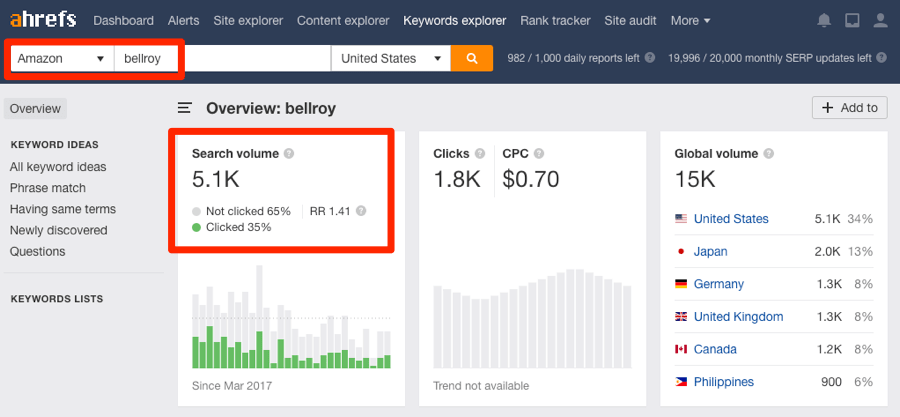Click the $0.70 CPC value
900x417 pixels.
(x=530, y=180)
